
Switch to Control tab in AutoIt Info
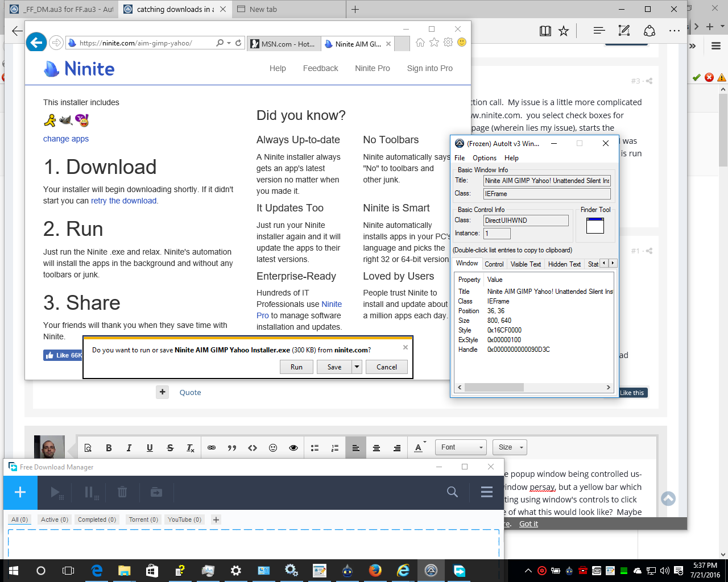(x=494, y=264)
